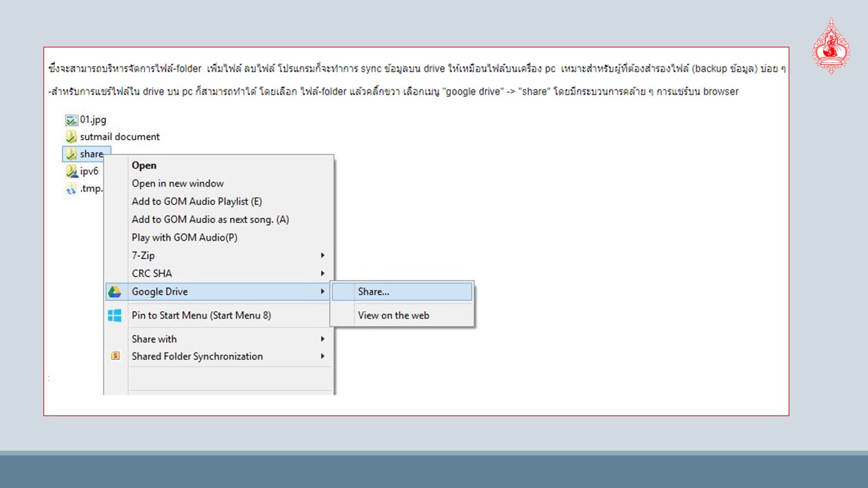The image size is (868, 488).
Task: Select the share folder name
Action: [x=92, y=154]
